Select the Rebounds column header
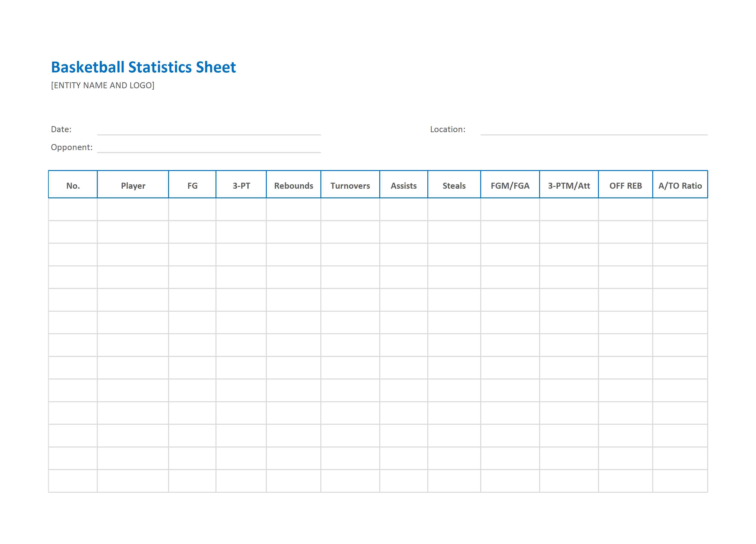This screenshot has width=756, height=544. pos(294,185)
